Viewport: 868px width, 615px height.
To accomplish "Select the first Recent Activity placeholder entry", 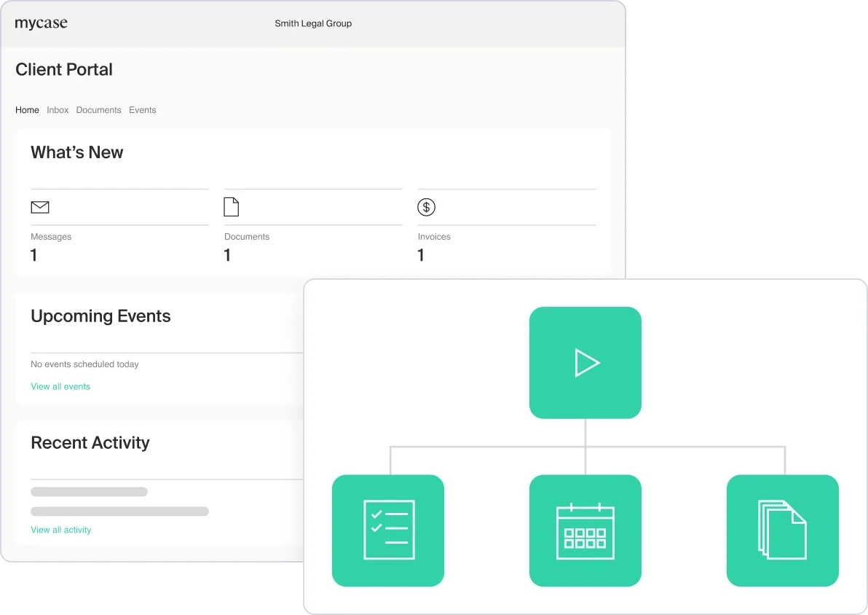I will point(89,492).
